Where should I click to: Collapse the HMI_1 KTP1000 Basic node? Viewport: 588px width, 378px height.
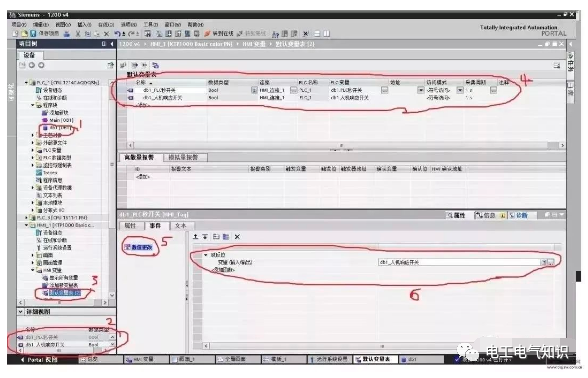(26, 225)
